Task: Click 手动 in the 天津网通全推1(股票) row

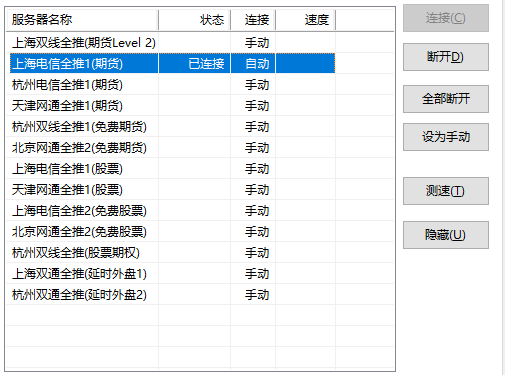Action: 257,190
